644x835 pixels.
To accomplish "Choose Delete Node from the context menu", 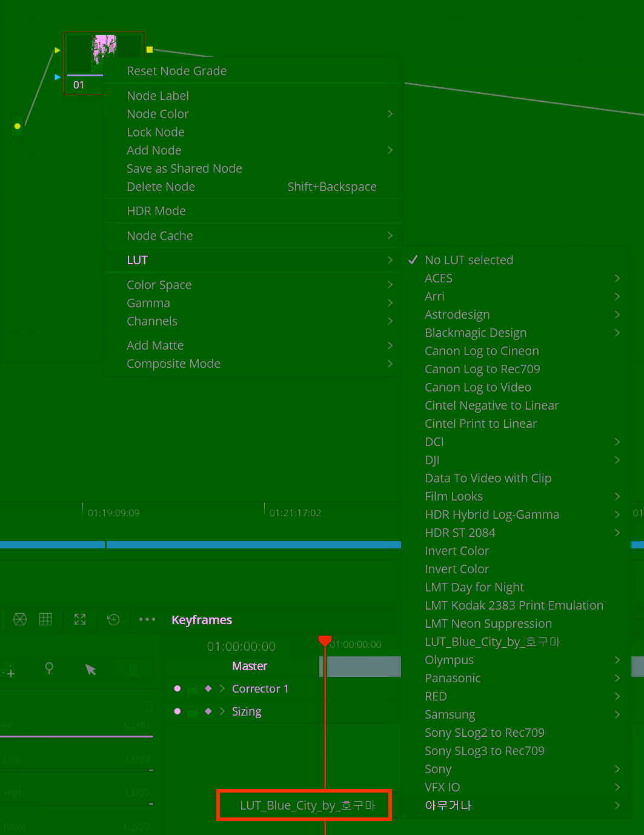I will pyautogui.click(x=253, y=187).
